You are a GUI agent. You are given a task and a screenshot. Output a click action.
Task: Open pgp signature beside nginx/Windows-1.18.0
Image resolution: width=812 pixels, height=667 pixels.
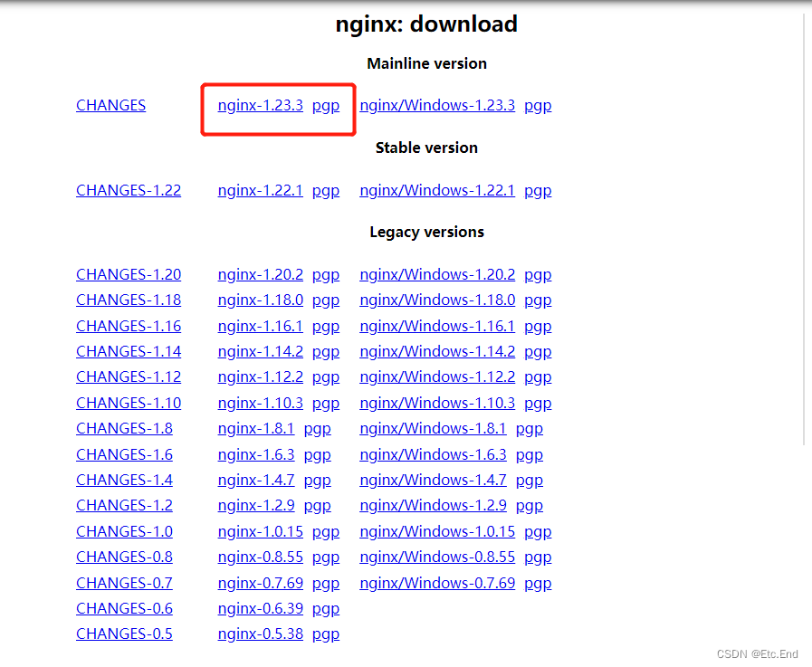pyautogui.click(x=538, y=300)
